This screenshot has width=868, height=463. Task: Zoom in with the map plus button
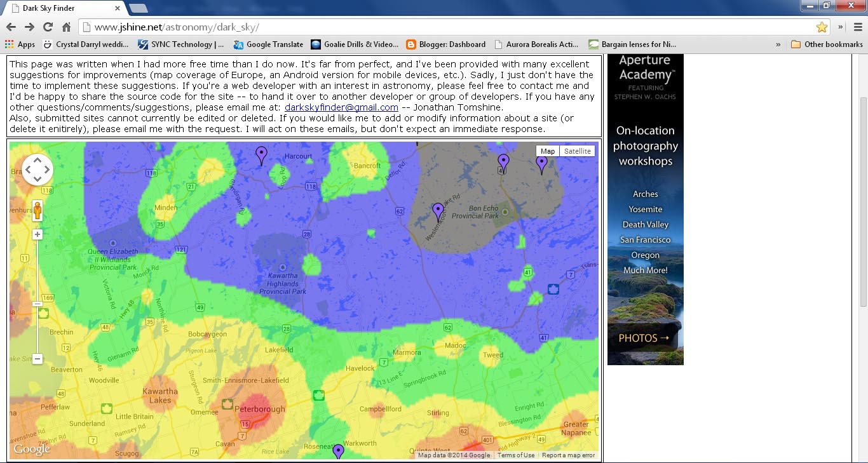(37, 234)
